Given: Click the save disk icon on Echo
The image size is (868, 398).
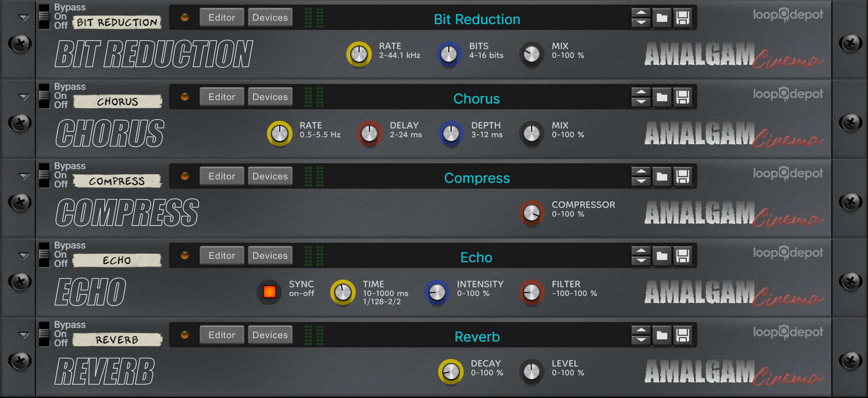Looking at the screenshot, I should coord(683,256).
